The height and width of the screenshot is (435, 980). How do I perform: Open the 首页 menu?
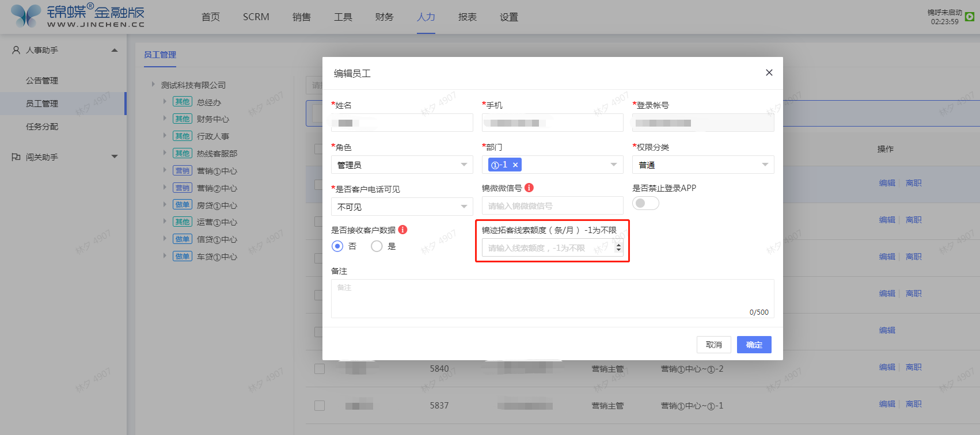tap(211, 17)
